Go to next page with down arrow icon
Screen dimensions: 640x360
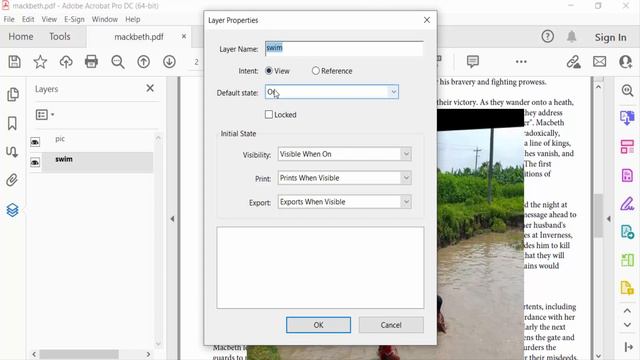pyautogui.click(x=169, y=62)
